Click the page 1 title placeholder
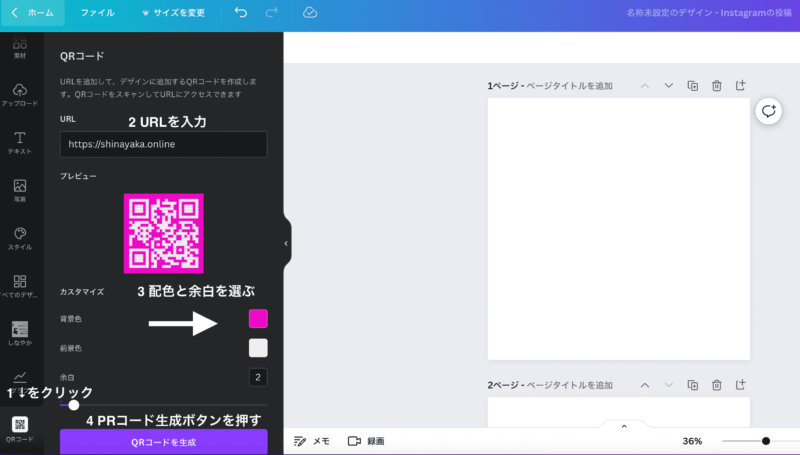This screenshot has width=800, height=455. tap(569, 86)
